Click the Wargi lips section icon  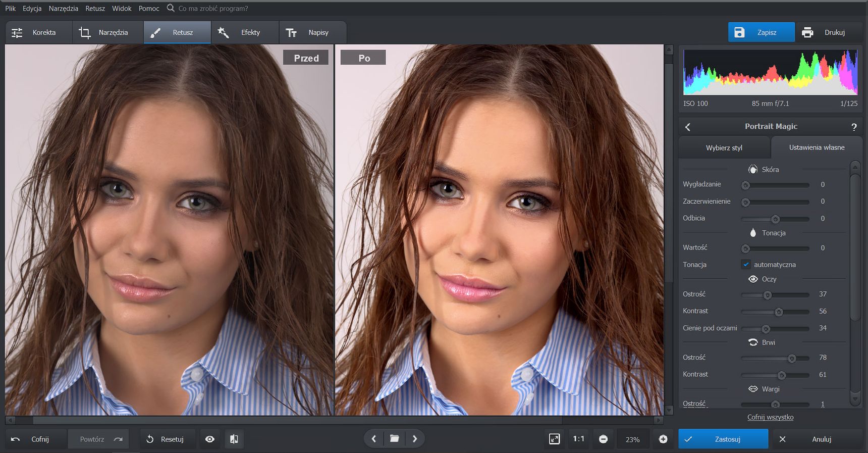[x=753, y=389]
